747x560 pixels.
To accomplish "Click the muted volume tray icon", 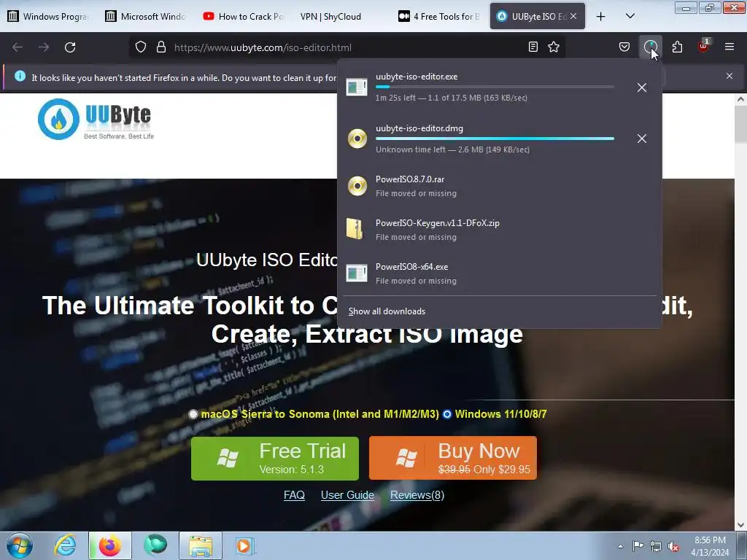I will click(673, 547).
